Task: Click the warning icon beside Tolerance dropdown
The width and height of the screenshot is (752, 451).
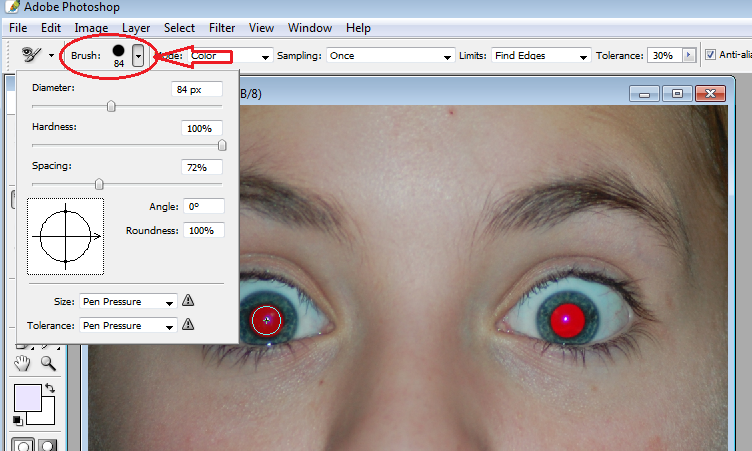Action: click(x=188, y=325)
